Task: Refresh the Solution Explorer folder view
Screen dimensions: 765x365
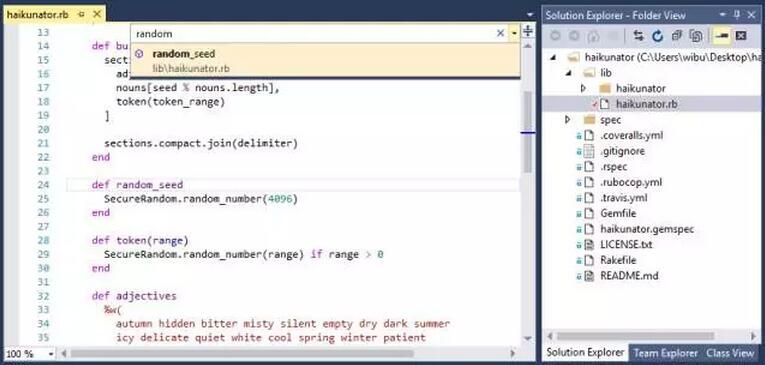Action: coord(657,35)
